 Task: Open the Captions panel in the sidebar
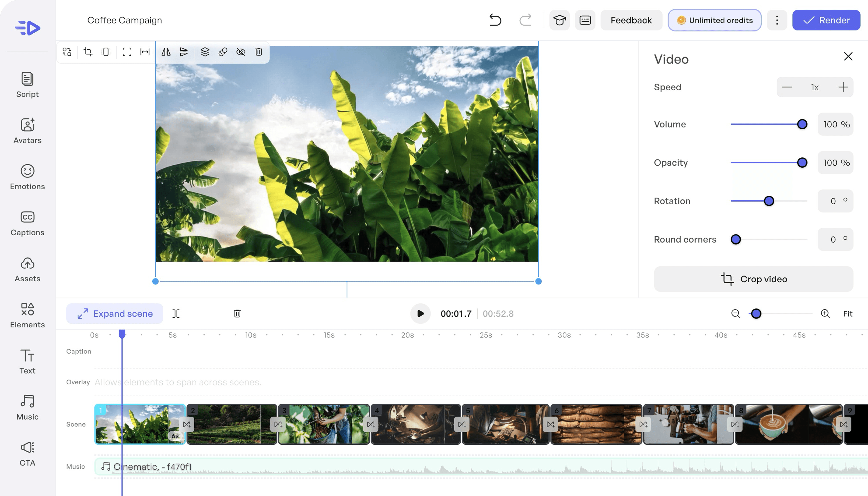pos(27,223)
